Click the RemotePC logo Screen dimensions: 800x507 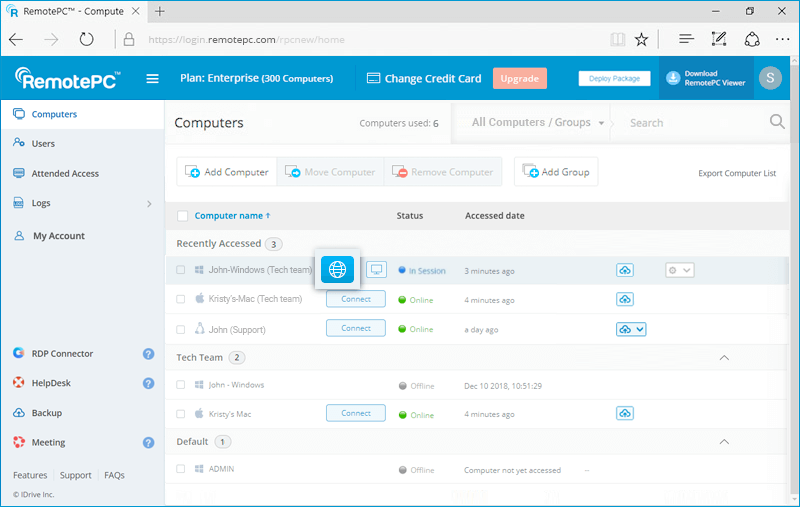pyautogui.click(x=67, y=79)
